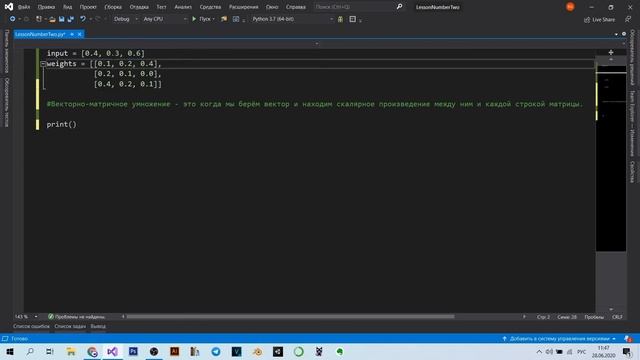
Task: Open Blender from the taskbar
Action: 257,351
